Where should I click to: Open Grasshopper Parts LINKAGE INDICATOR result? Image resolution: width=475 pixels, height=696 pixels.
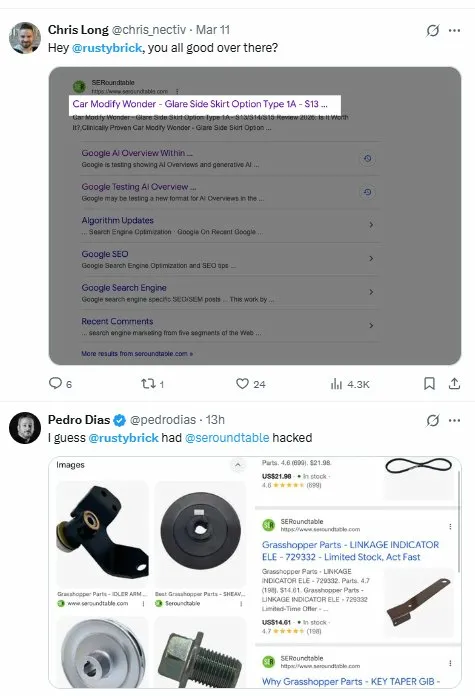coord(350,551)
